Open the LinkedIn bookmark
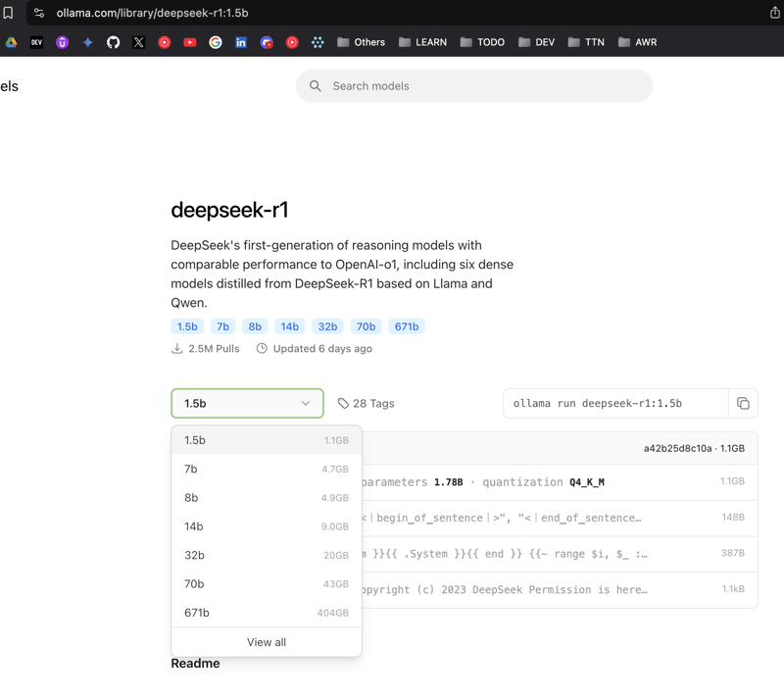 coord(240,42)
